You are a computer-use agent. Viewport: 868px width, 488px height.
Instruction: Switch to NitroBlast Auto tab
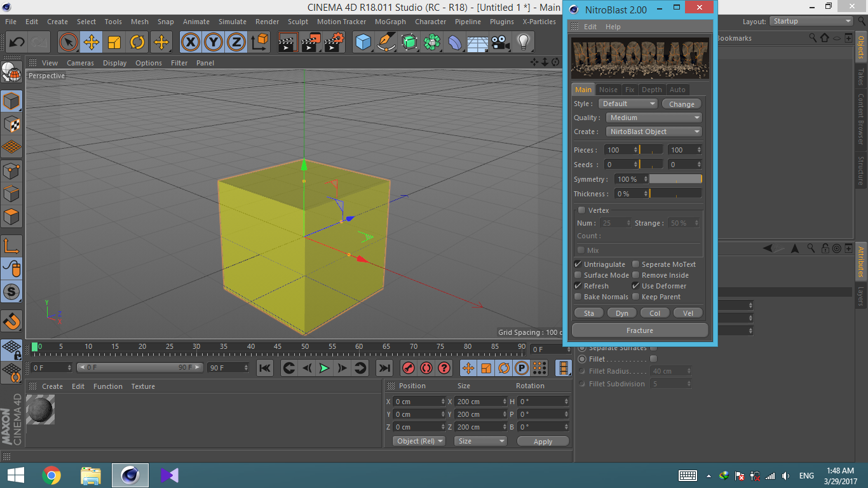pos(677,90)
